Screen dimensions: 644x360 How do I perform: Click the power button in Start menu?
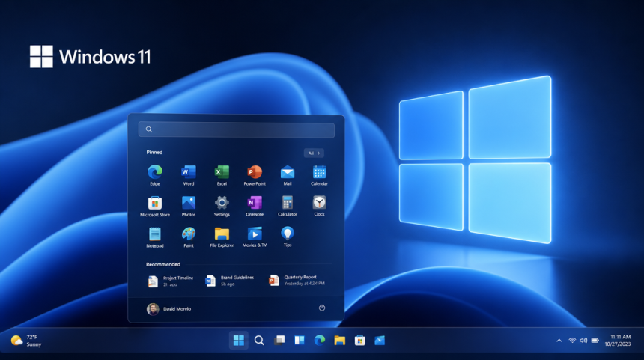pyautogui.click(x=322, y=308)
